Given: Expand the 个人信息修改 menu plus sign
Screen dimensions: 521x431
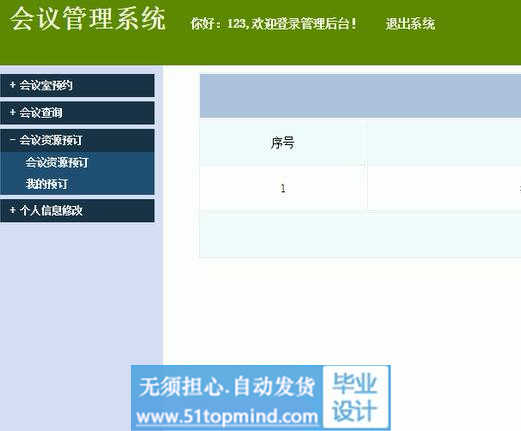Looking at the screenshot, I should tap(13, 210).
